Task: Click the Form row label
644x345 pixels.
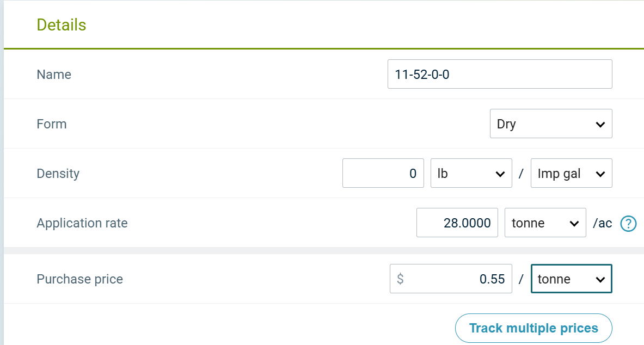Action: (52, 124)
